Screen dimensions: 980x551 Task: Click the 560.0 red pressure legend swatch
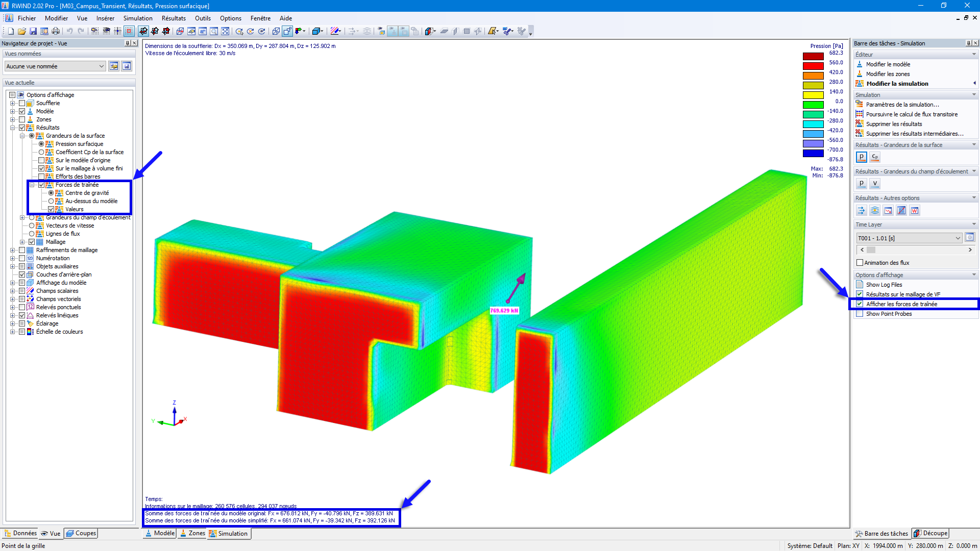pos(813,66)
